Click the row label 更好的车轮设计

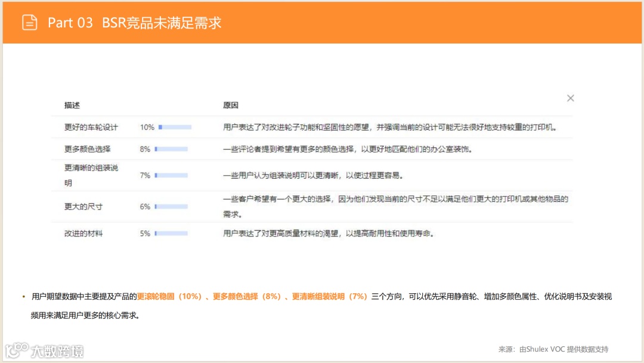pyautogui.click(x=91, y=128)
